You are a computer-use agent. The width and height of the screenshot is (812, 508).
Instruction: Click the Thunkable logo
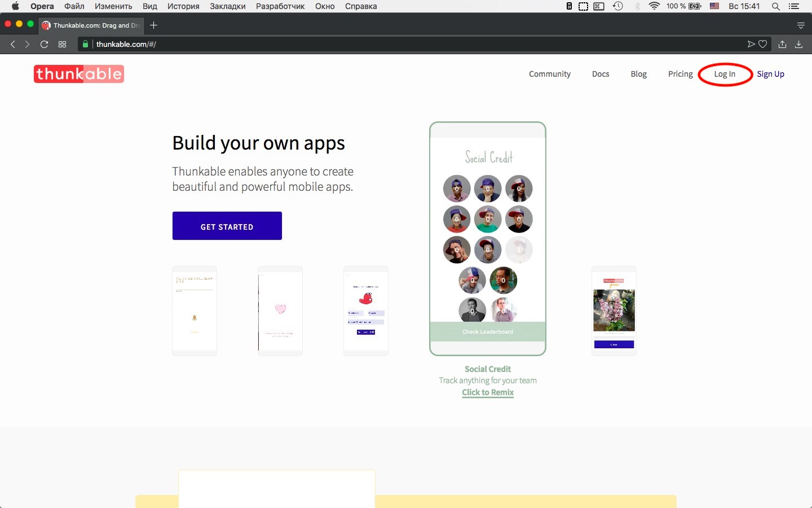pyautogui.click(x=79, y=74)
